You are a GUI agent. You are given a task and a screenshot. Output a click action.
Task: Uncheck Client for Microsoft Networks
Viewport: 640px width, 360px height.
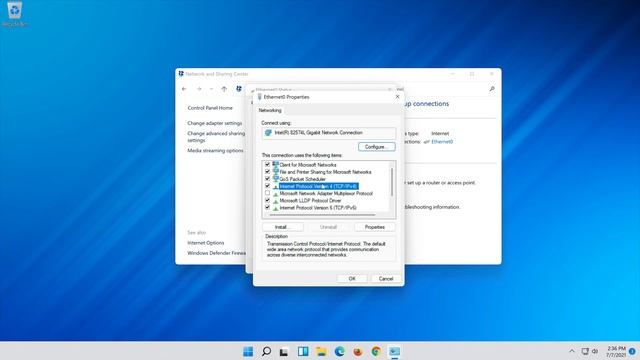267,164
